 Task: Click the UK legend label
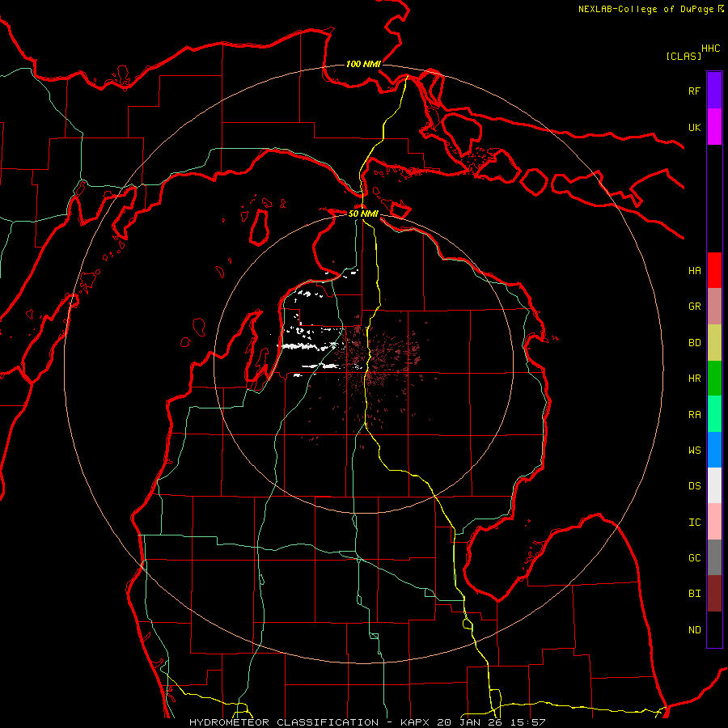pyautogui.click(x=694, y=127)
